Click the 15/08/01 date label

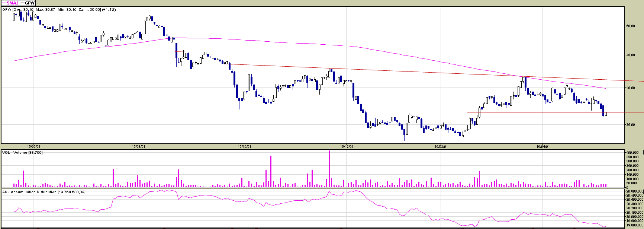click(x=139, y=146)
